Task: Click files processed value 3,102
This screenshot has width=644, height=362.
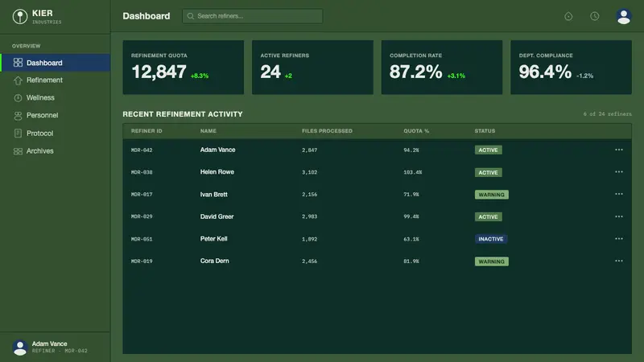Action: point(310,172)
